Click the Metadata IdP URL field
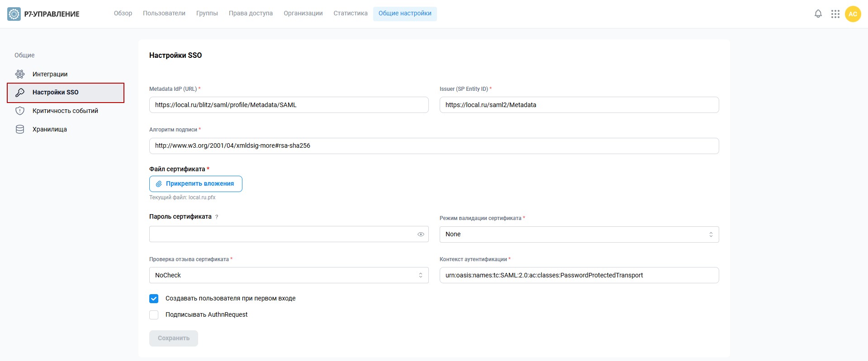Viewport: 868px width, 361px height. click(x=289, y=105)
